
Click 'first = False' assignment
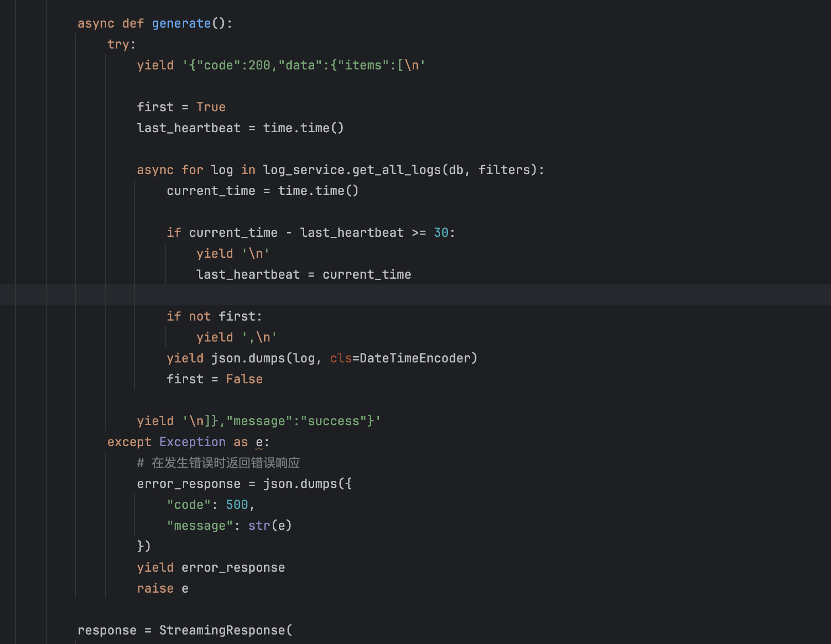(x=214, y=379)
